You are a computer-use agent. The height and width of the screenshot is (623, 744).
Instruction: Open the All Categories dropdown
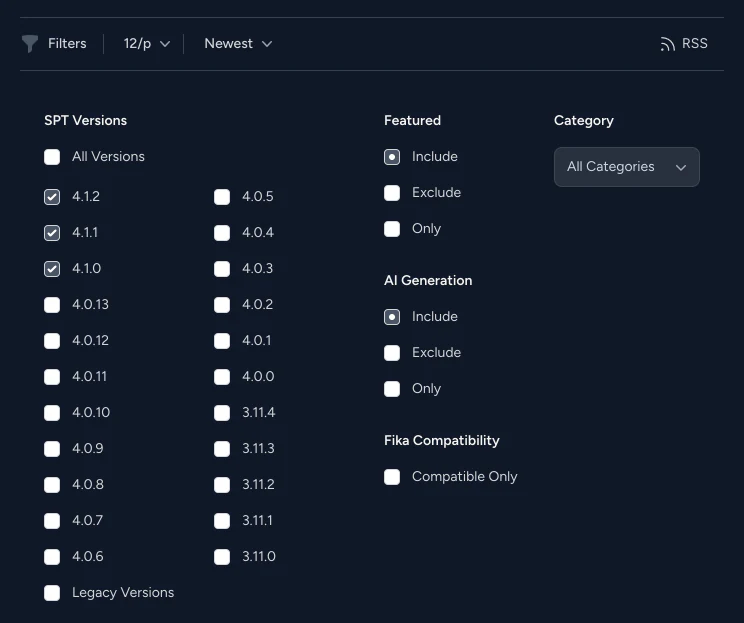pos(626,167)
